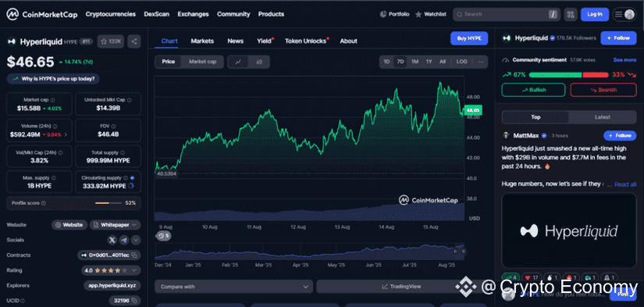Select the Market cap chart toggle
The width and height of the screenshot is (644, 307).
[202, 62]
